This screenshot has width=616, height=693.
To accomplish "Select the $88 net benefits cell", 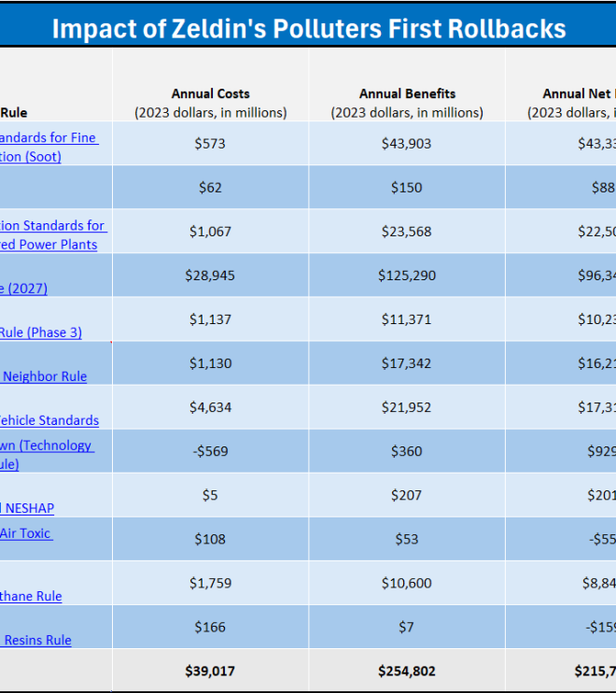I will [561, 188].
